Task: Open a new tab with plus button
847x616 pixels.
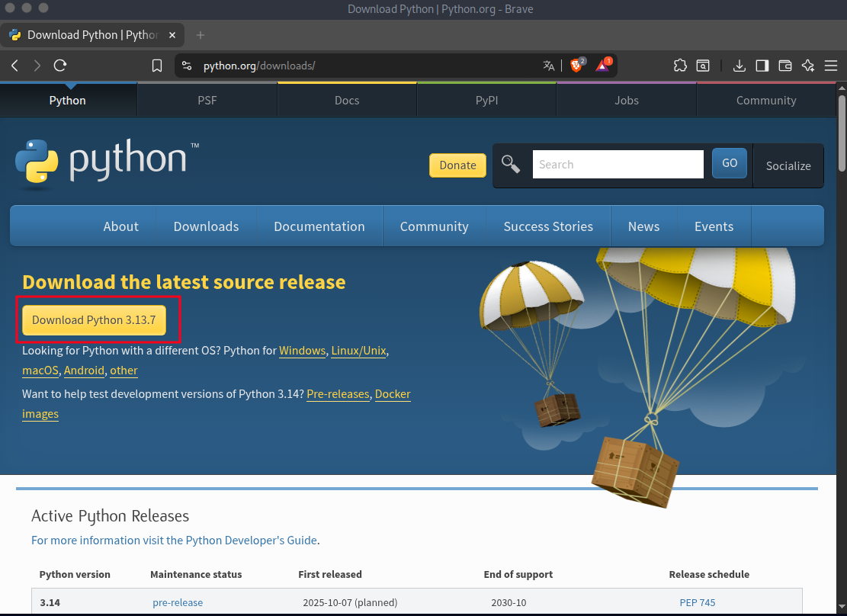Action: point(201,35)
